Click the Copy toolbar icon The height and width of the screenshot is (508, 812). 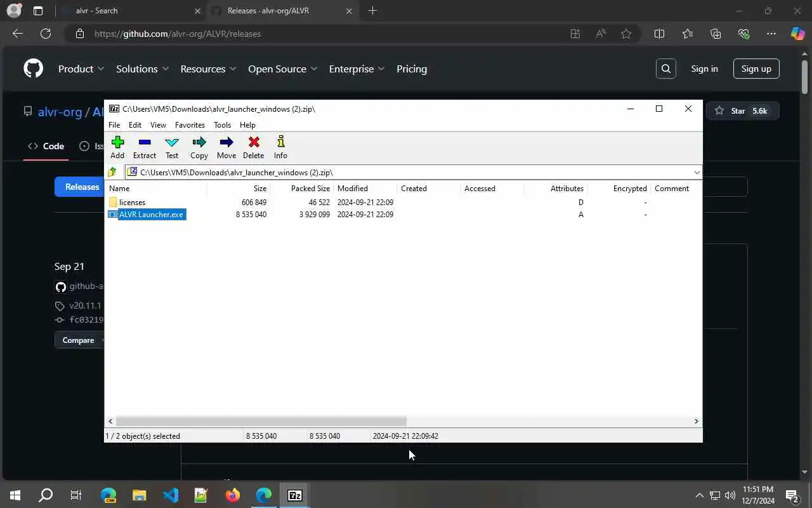(x=199, y=147)
